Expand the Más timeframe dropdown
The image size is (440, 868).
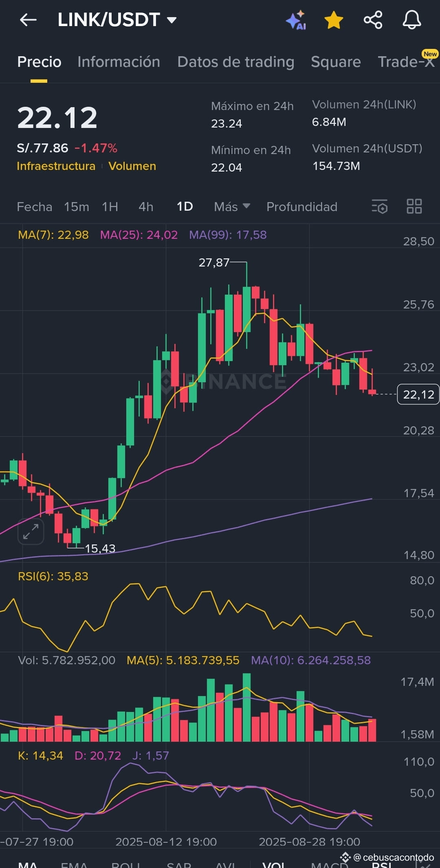coord(232,207)
